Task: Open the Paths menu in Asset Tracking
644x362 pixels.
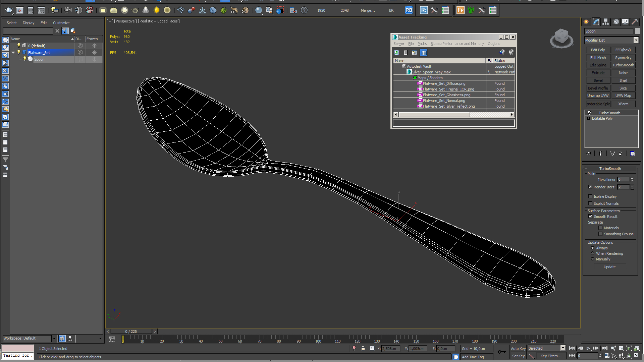Action: [422, 44]
